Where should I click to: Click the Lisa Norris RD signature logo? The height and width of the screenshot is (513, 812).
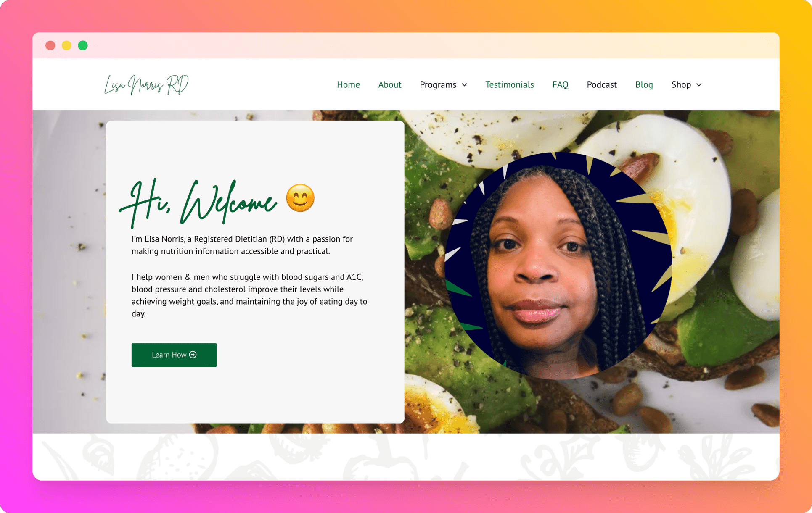pos(146,84)
